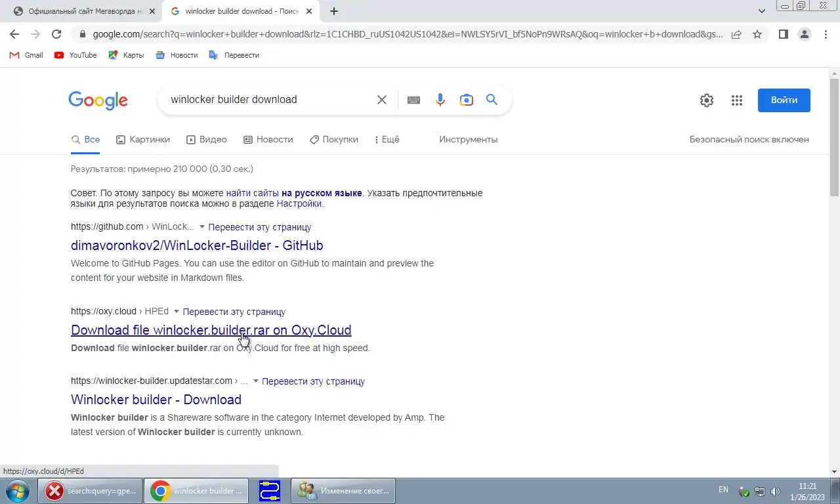Search by image with camera icon
This screenshot has width=840, height=504.
click(467, 100)
